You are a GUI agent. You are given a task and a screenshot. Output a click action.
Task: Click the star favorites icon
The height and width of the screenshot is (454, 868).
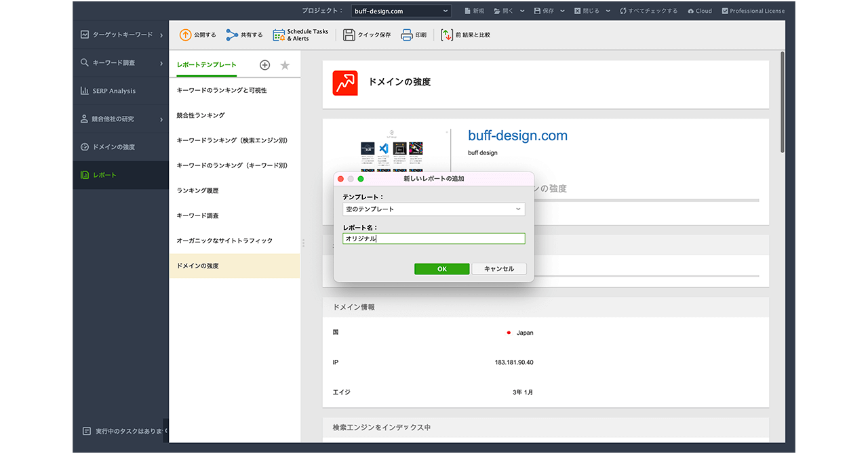285,65
